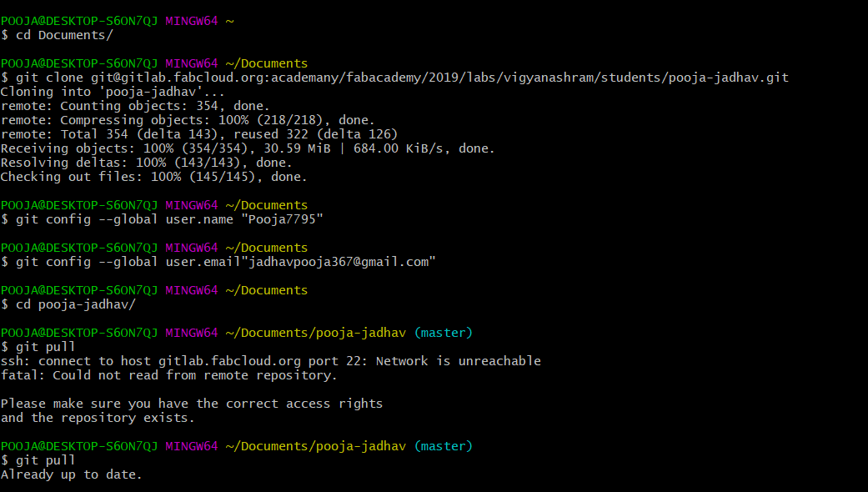The height and width of the screenshot is (492, 868).
Task: Click the 'Receiving objects: 100% (354/354)' line
Action: click(248, 149)
